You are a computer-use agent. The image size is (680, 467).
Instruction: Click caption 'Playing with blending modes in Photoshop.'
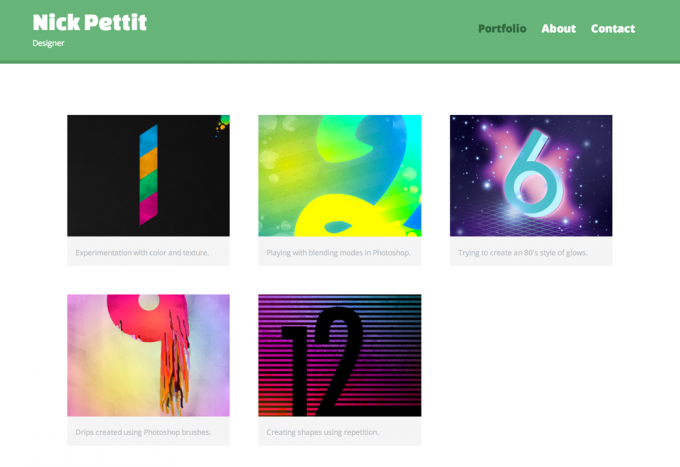coord(338,252)
